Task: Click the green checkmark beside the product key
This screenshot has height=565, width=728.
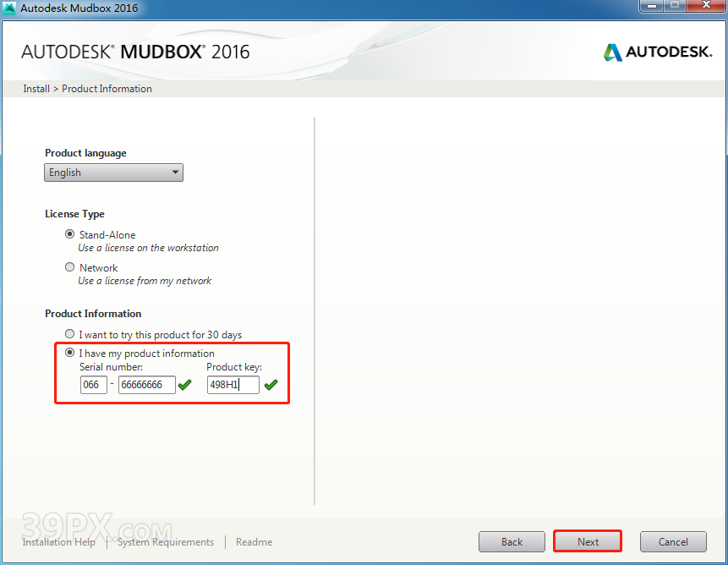Action: point(271,385)
